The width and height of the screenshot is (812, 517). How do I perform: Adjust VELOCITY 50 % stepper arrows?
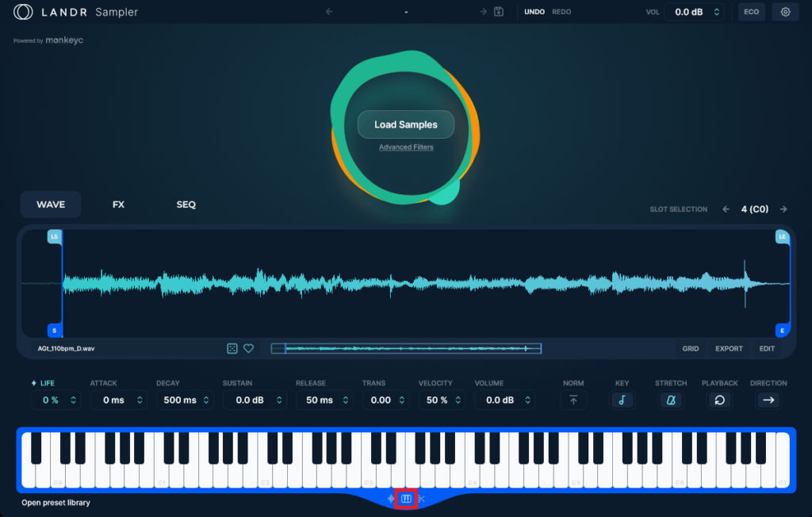(x=458, y=400)
